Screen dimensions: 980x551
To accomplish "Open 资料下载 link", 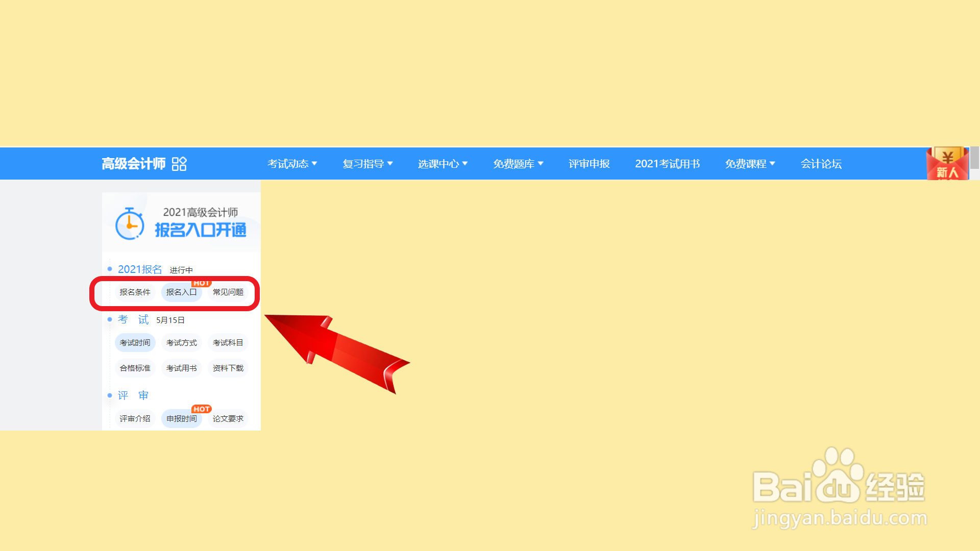I will (x=228, y=368).
